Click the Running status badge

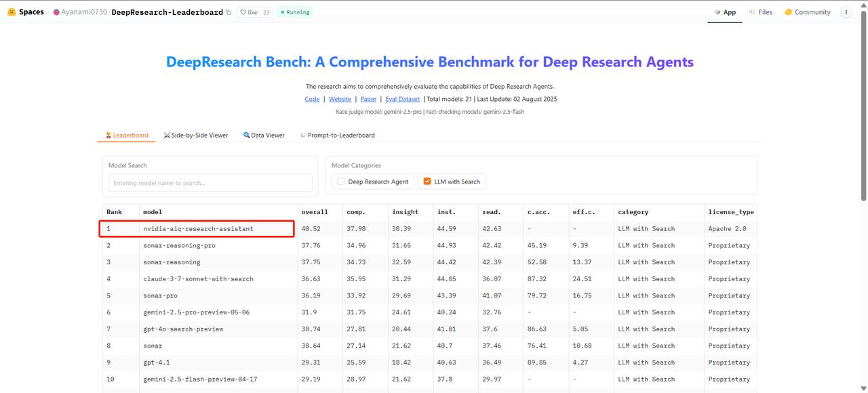tap(294, 12)
